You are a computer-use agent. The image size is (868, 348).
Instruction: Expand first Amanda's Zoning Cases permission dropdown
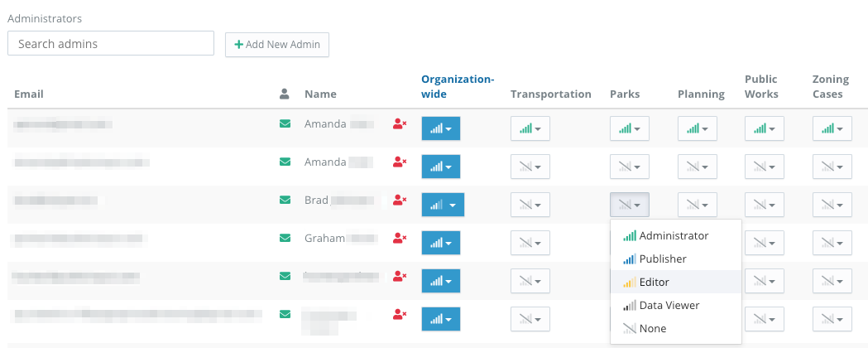pyautogui.click(x=832, y=128)
